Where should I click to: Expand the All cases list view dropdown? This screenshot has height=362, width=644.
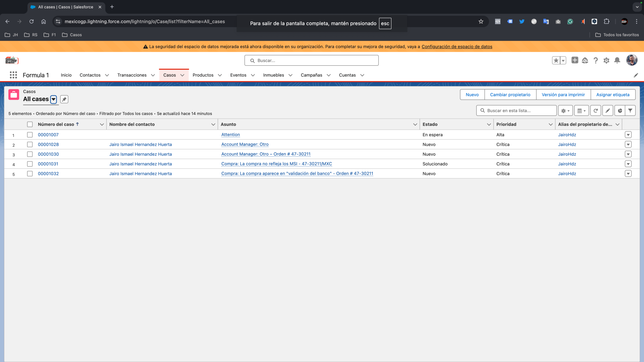(x=53, y=99)
